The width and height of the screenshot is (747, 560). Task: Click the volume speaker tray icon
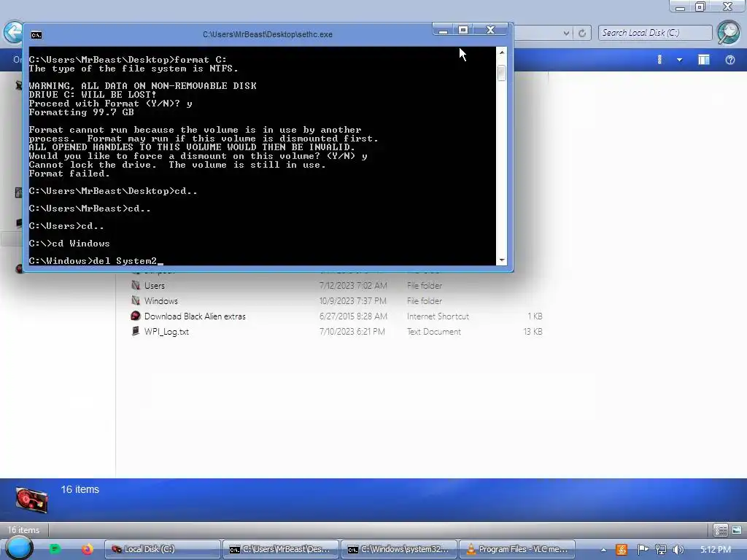pos(678,550)
